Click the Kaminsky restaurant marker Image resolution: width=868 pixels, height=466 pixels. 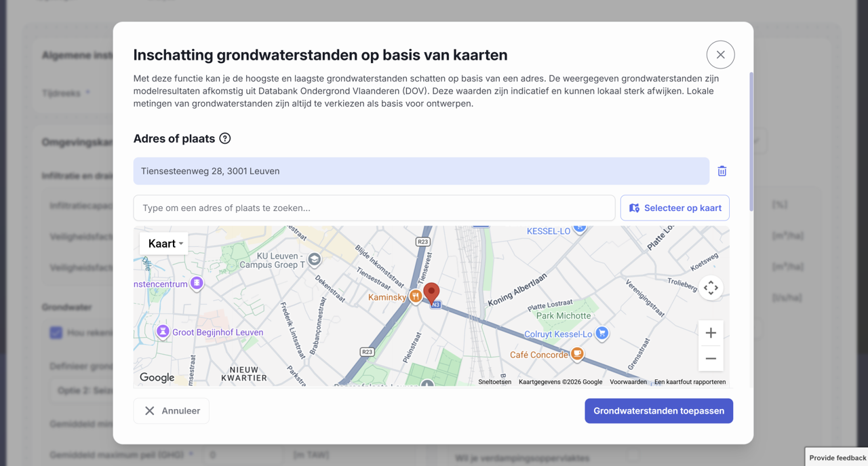click(415, 297)
